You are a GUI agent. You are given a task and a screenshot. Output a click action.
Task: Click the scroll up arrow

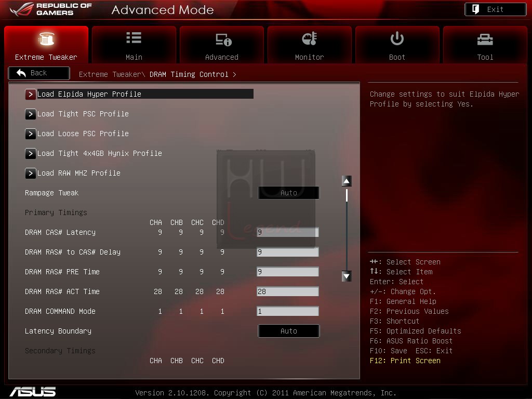347,181
